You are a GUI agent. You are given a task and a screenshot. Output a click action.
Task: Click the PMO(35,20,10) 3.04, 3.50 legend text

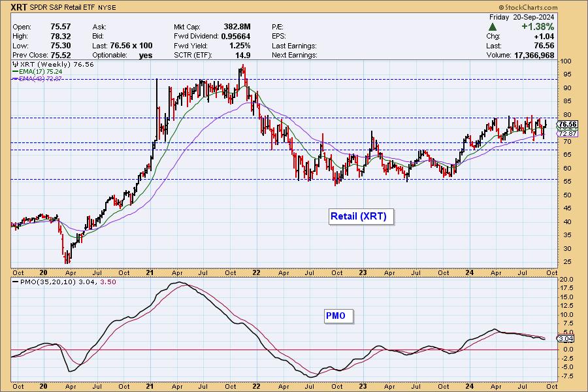coord(68,282)
